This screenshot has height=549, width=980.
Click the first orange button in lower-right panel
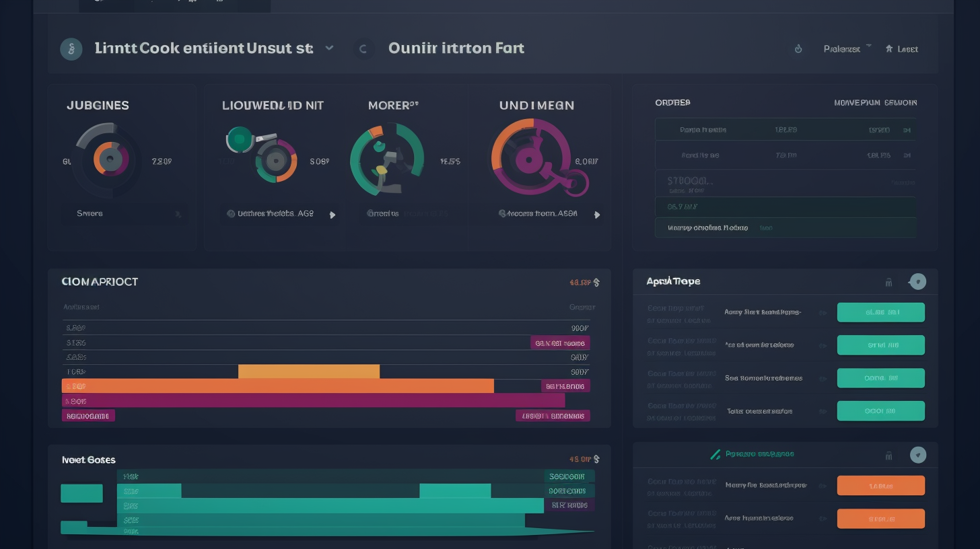tap(880, 486)
